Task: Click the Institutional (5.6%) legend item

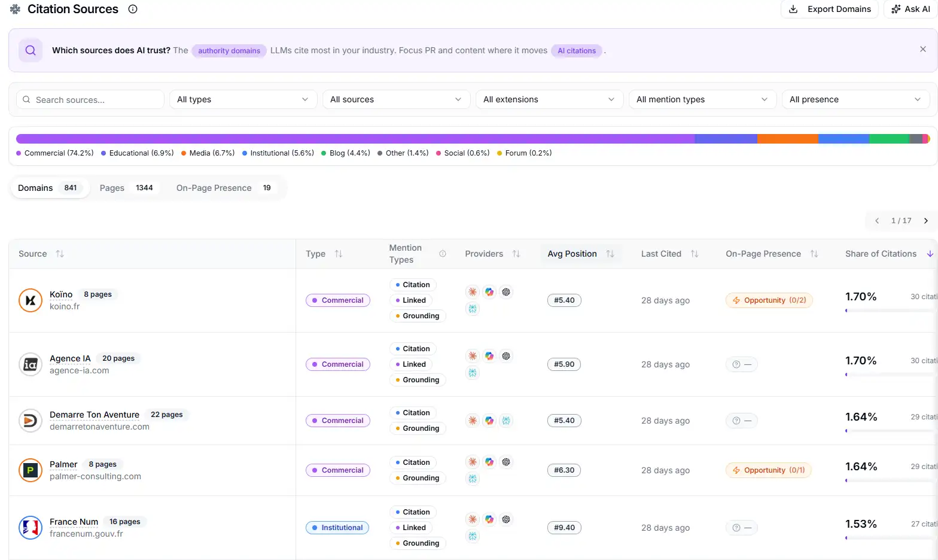Action: [x=278, y=153]
